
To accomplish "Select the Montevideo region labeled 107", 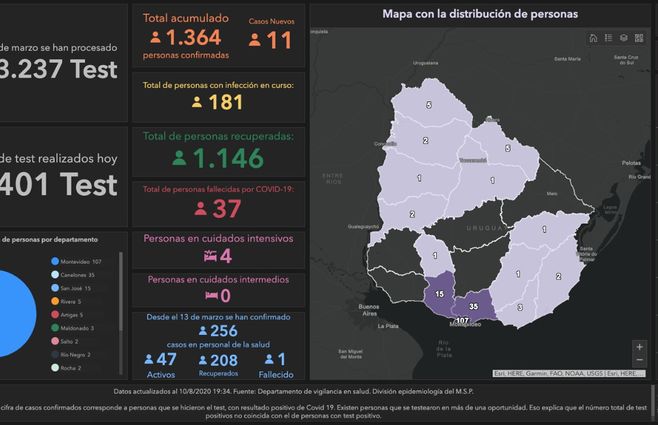I will pos(462,318).
